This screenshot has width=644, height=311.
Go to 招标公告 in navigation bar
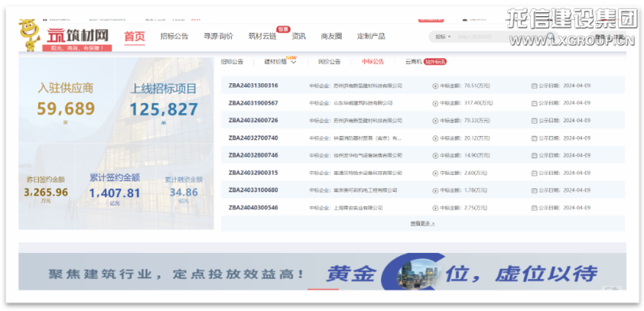[x=174, y=36]
